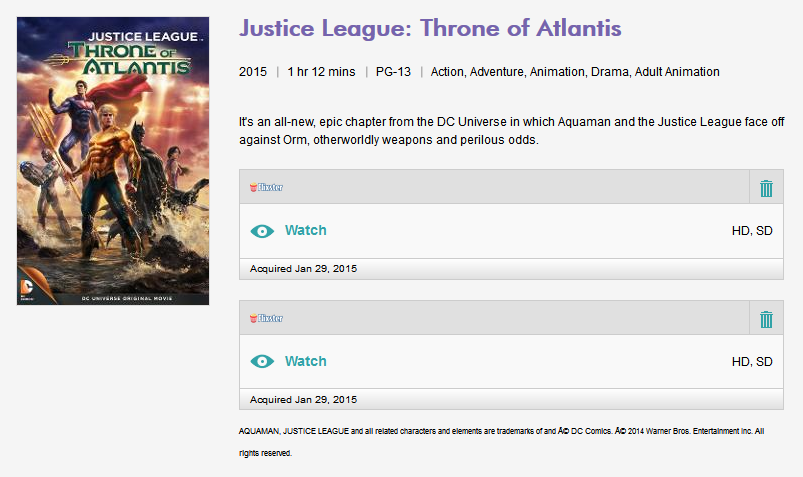Click the Justice League: Throne of Atlantis title
The width and height of the screenshot is (803, 477).
tap(430, 28)
